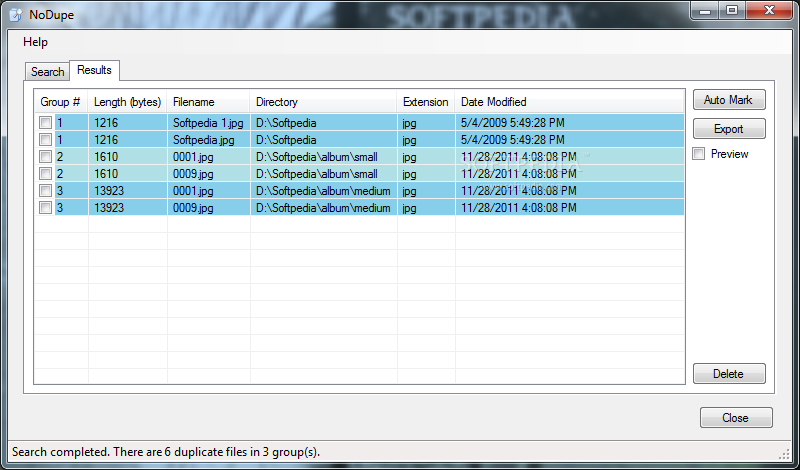
Task: Click directory D:\Softpedia\album\small of 0001.jpg
Action: tap(317, 157)
